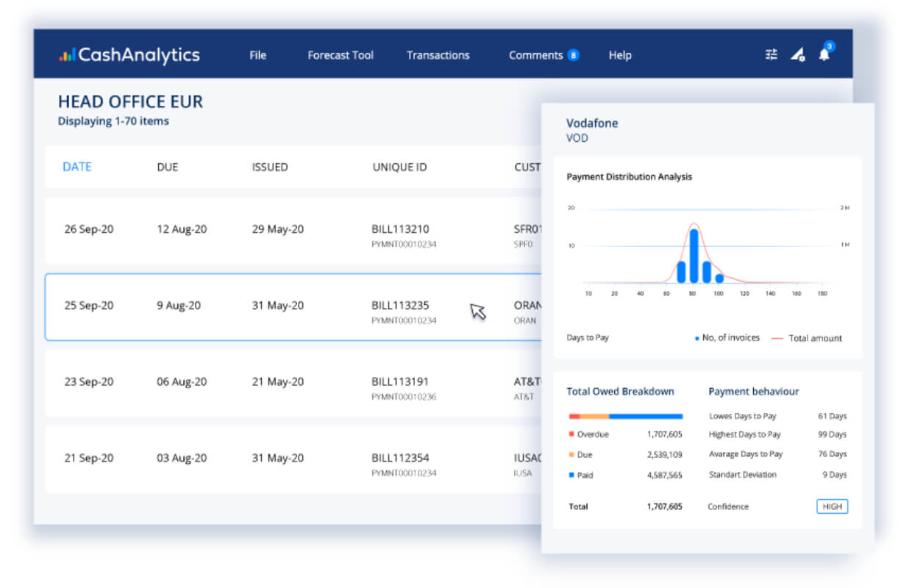Click the Total Owed Breakdown heading
The height and width of the screenshot is (588, 912).
620,392
